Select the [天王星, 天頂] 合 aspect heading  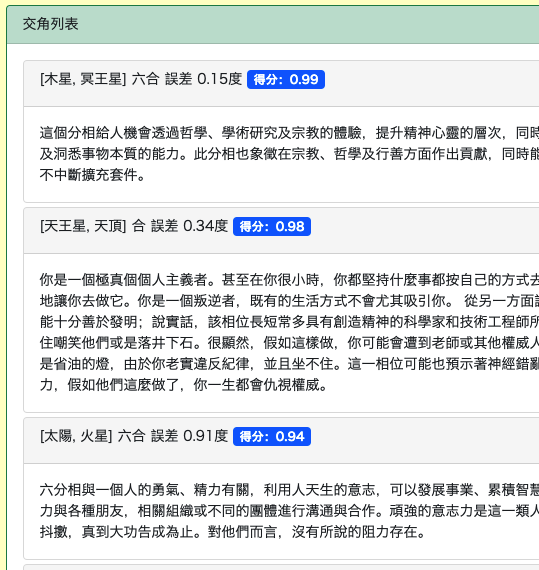(134, 226)
